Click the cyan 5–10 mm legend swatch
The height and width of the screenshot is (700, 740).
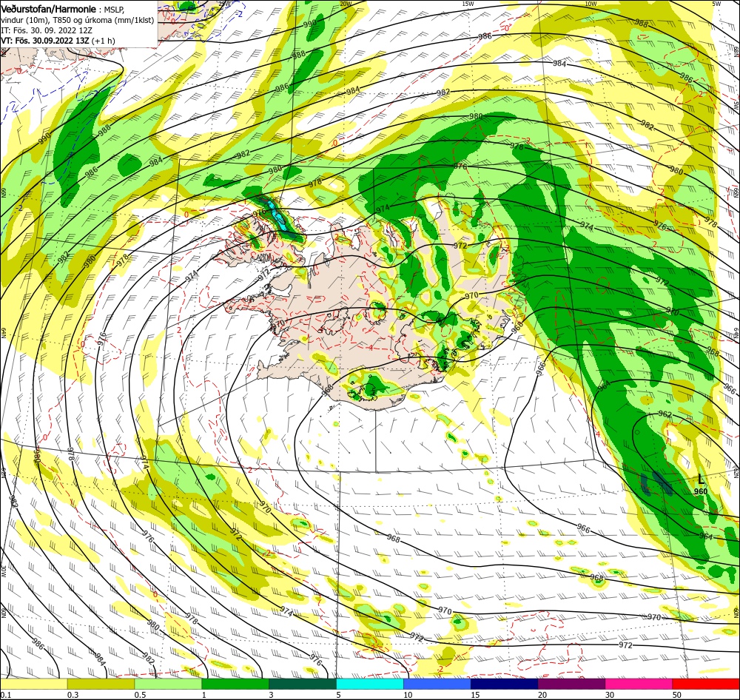tap(370, 684)
